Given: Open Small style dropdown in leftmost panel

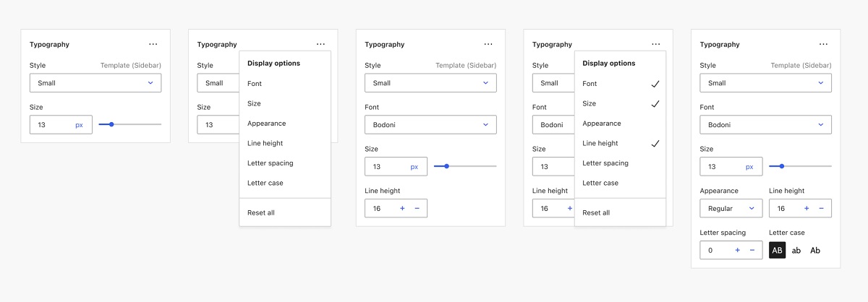Looking at the screenshot, I should [x=95, y=83].
